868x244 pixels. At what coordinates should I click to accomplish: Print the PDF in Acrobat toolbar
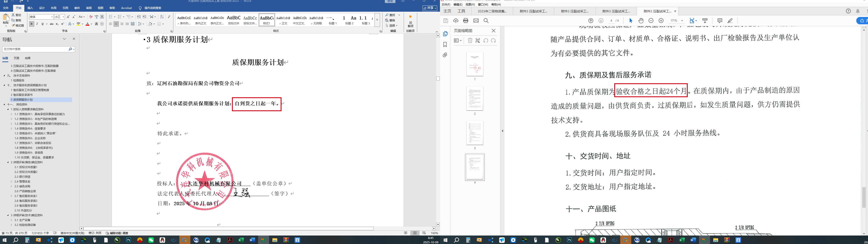point(466,21)
